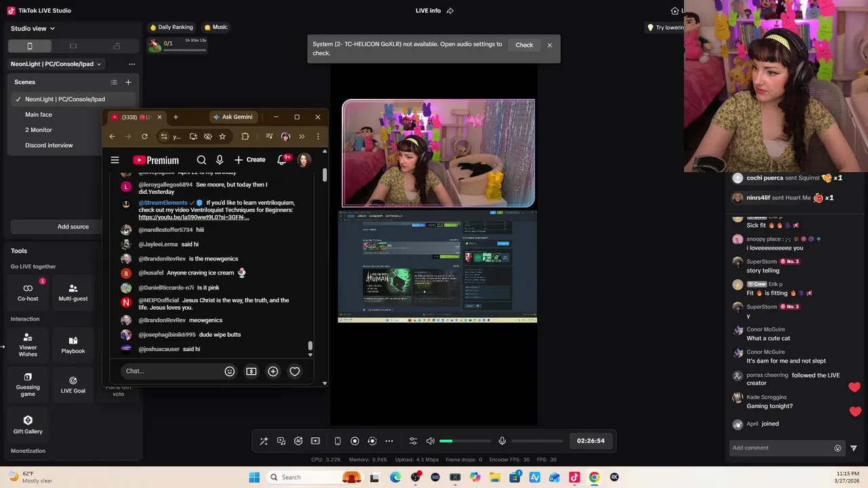868x488 pixels.
Task: Click YouTube voice search microphone
Action: 220,160
